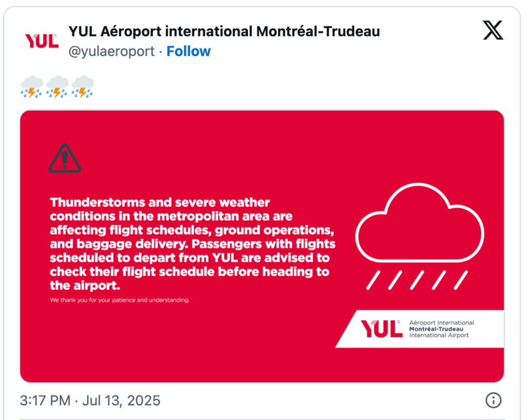
Task: Click the warning triangle icon in image
Action: (x=65, y=158)
